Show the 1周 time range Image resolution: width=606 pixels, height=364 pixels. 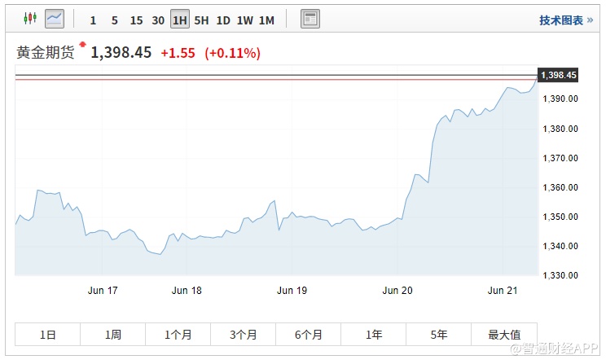click(x=113, y=334)
